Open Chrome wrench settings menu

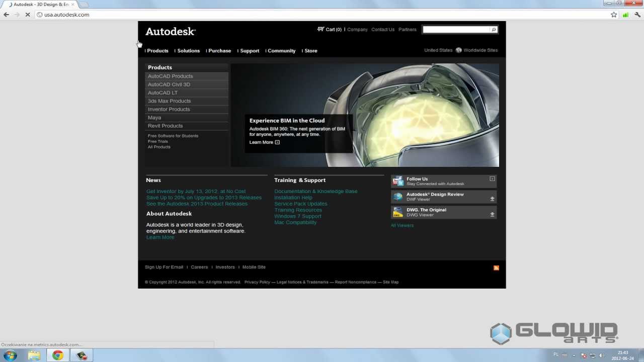(x=637, y=15)
